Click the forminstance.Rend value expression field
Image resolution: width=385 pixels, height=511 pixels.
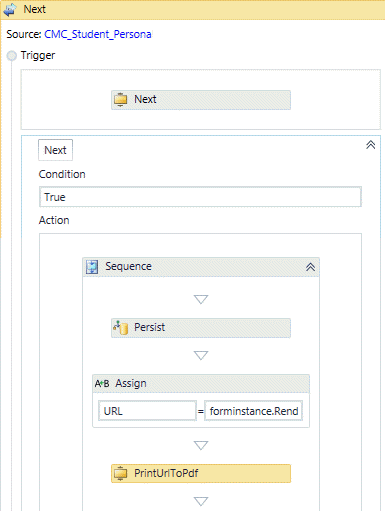click(x=254, y=411)
